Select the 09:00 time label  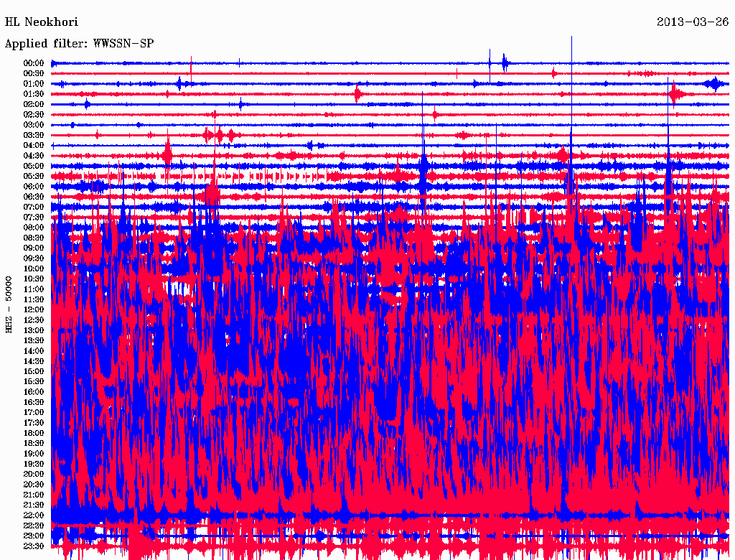click(x=34, y=248)
